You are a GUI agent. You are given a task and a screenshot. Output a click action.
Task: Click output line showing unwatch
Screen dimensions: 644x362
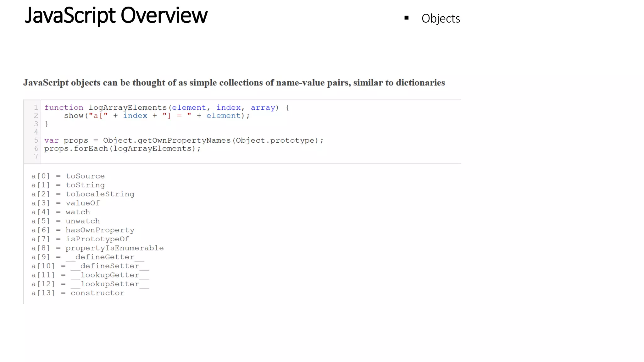coord(65,221)
